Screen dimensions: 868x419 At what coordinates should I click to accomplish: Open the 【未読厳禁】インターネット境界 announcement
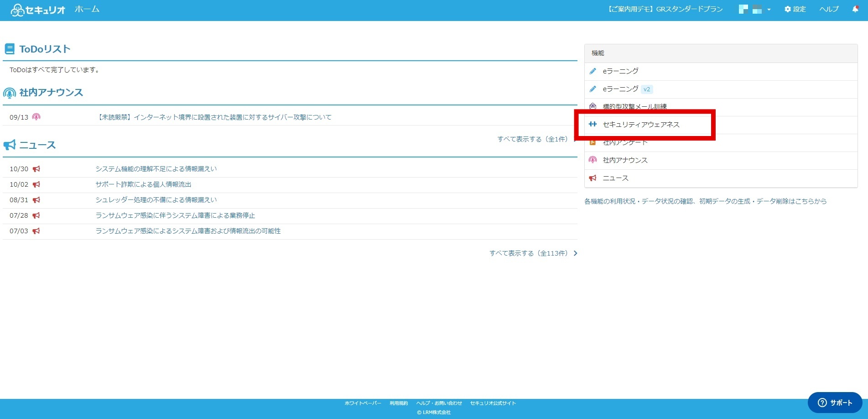[214, 117]
